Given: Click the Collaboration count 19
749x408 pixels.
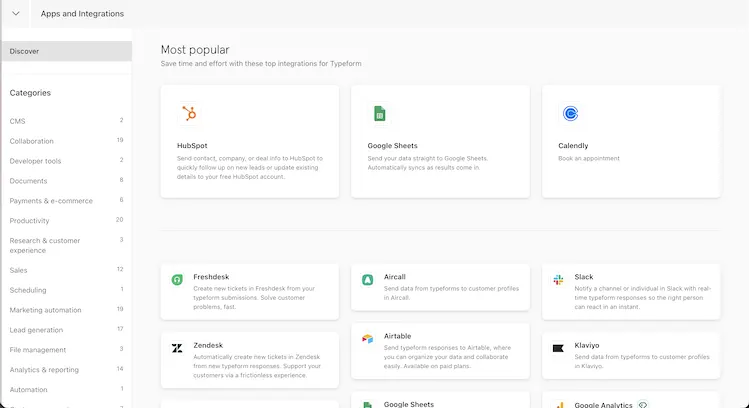Looking at the screenshot, I should (x=120, y=140).
